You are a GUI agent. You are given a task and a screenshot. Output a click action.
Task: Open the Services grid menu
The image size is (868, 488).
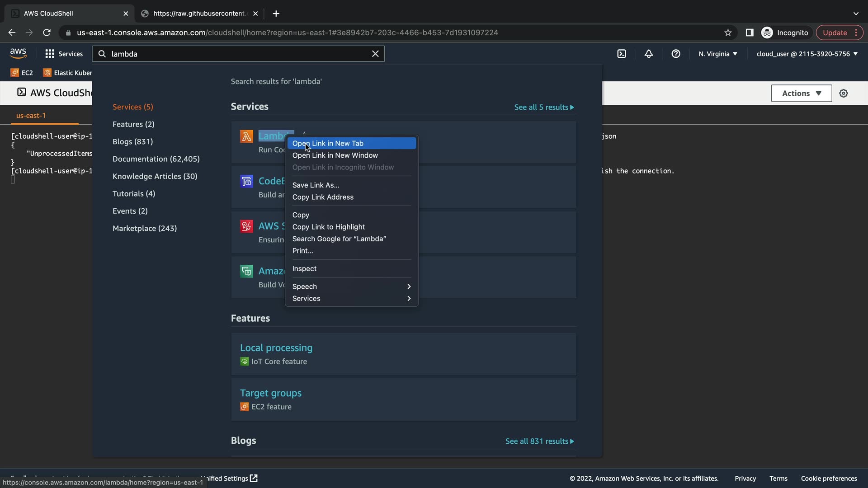64,54
